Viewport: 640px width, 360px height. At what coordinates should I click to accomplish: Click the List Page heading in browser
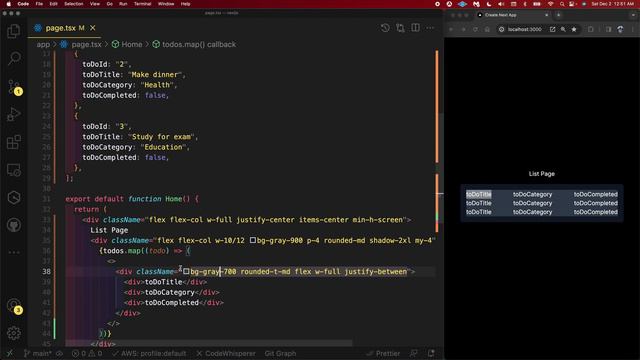coord(542,173)
